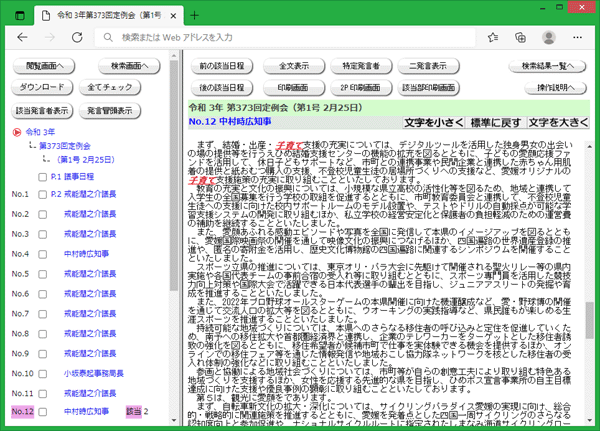Reload the page with the refresh icon
This screenshot has width=600, height=431.
tap(77, 37)
